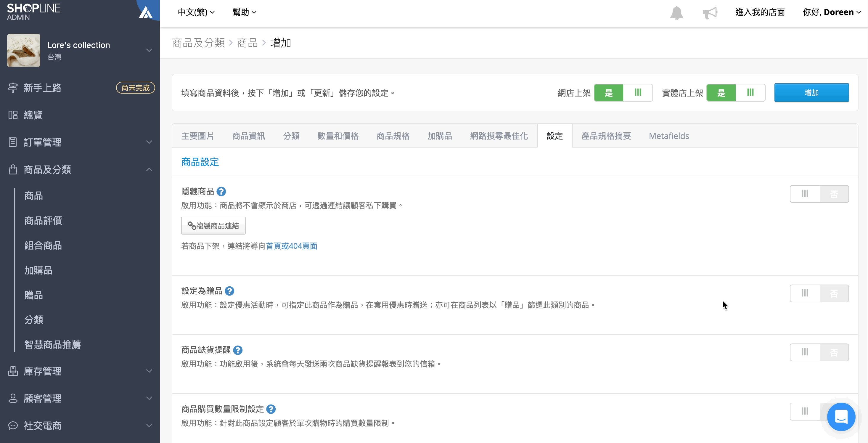Click help icon next to 設定為贈品
The image size is (868, 443).
229,291
